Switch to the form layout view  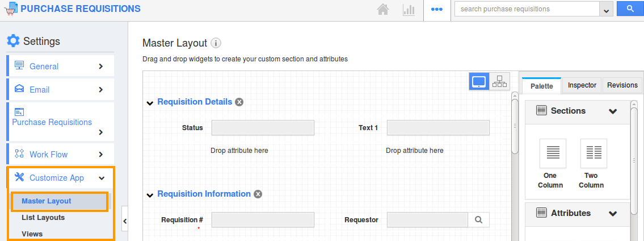point(479,81)
